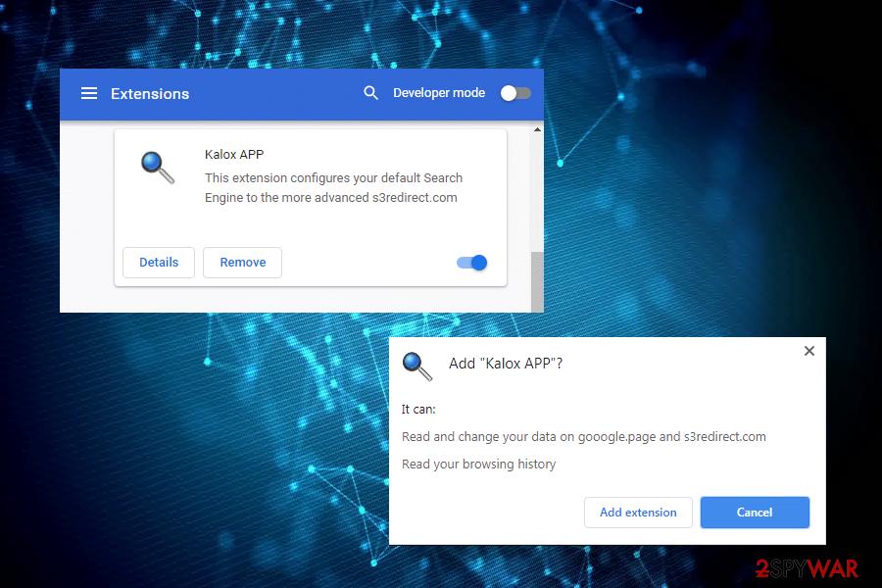Click the "Read your browsing history" permission
This screenshot has height=588, width=882.
(478, 465)
